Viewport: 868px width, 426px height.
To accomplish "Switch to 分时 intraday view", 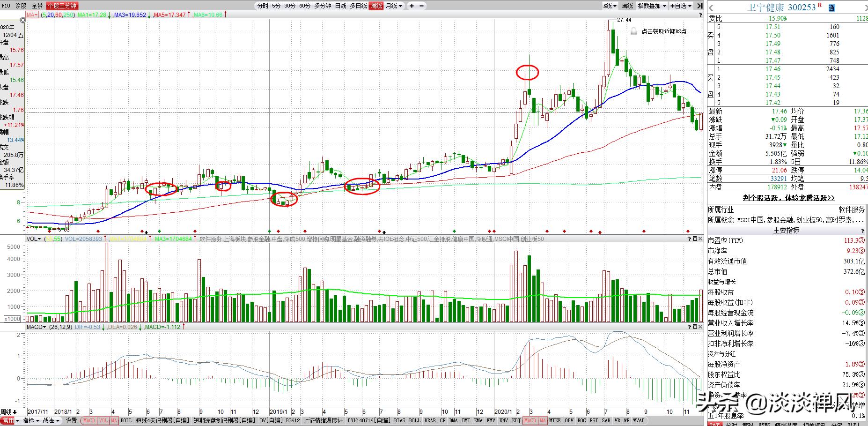I will pos(263,6).
